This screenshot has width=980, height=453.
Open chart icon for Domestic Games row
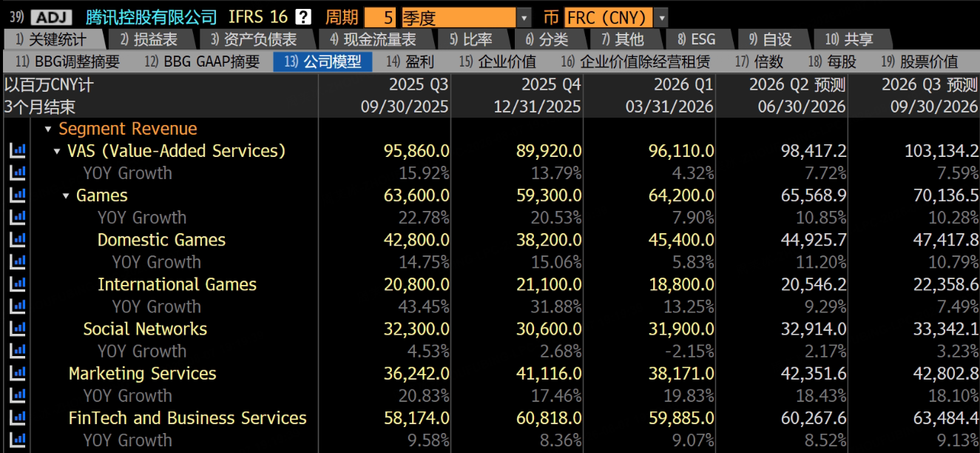point(16,240)
